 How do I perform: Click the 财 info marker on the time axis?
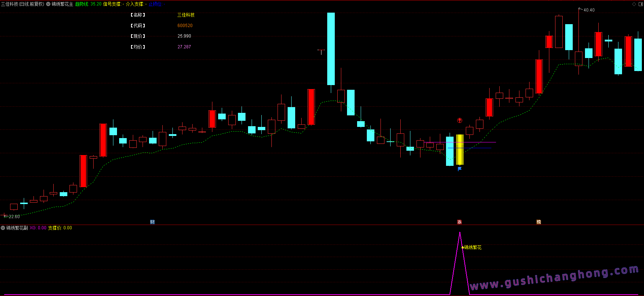click(152, 222)
